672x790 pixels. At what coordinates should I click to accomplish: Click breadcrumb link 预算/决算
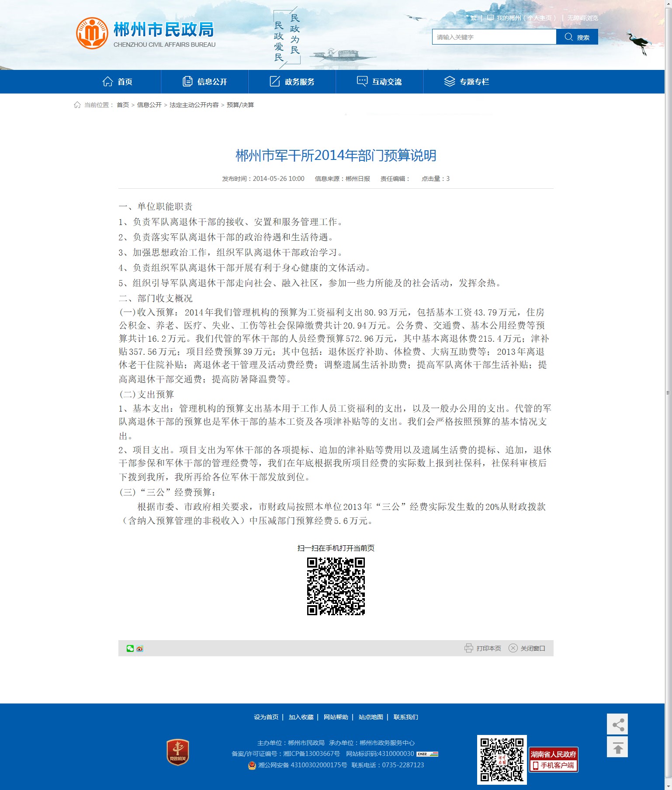pos(240,105)
